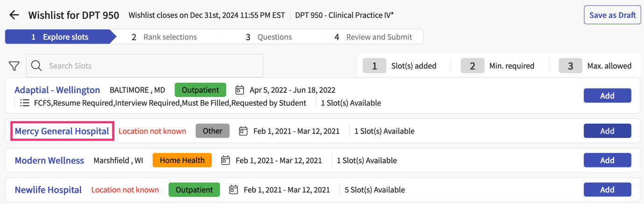This screenshot has height=204, width=644.
Task: Click calendar icon for Adaptial - Wellington
Action: [239, 90]
